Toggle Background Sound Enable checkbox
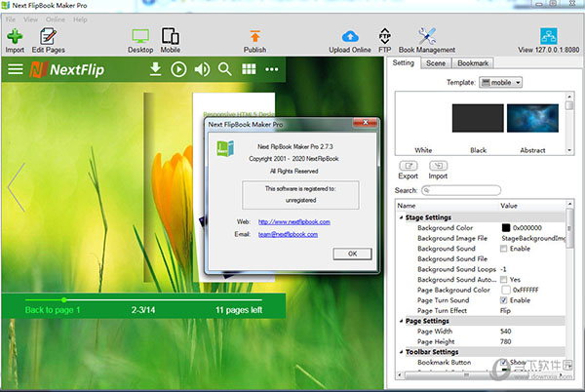This screenshot has width=585, height=392. point(503,249)
